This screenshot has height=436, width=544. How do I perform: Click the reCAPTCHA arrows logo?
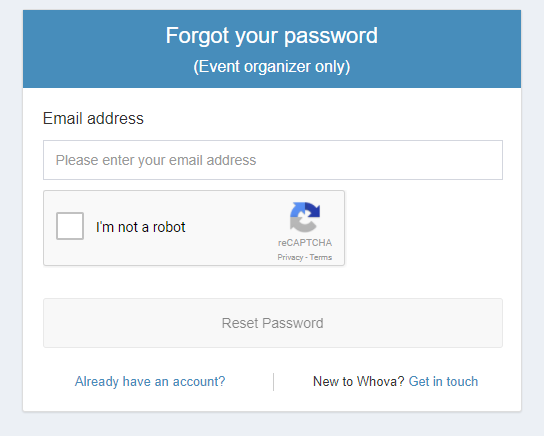(x=305, y=217)
